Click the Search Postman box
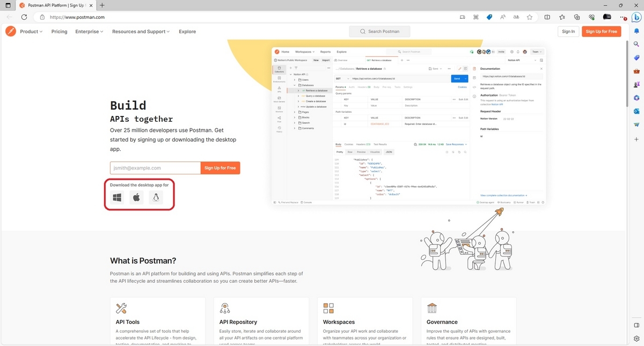The image size is (644, 346). click(379, 31)
